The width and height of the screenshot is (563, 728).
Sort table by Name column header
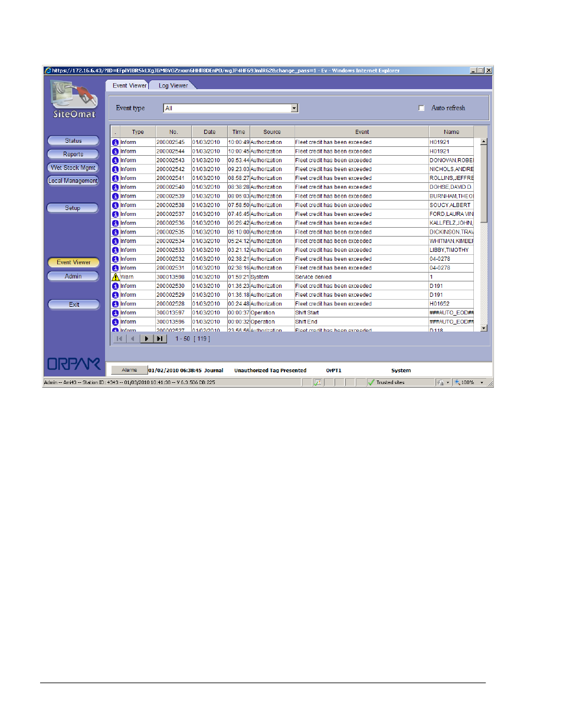coord(451,132)
